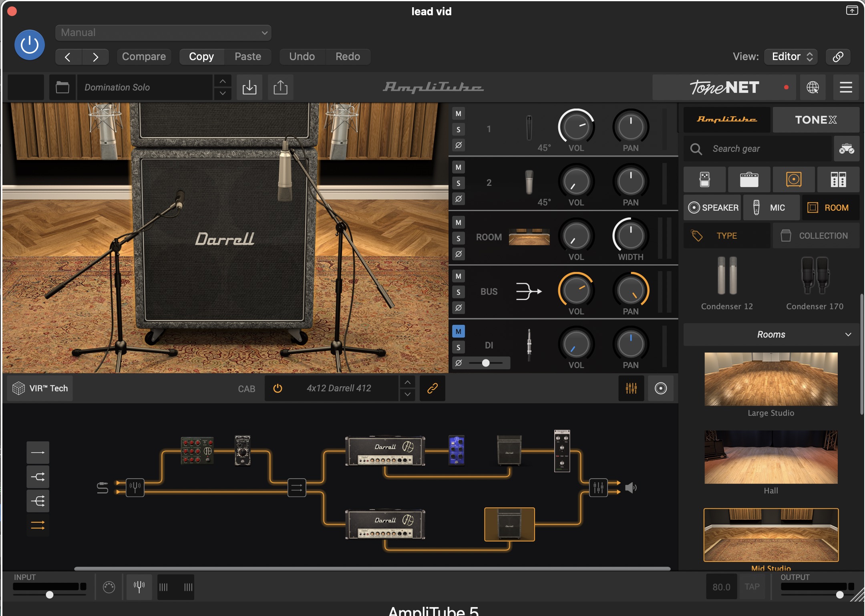
Task: Open the Manual preset dropdown
Action: click(163, 33)
